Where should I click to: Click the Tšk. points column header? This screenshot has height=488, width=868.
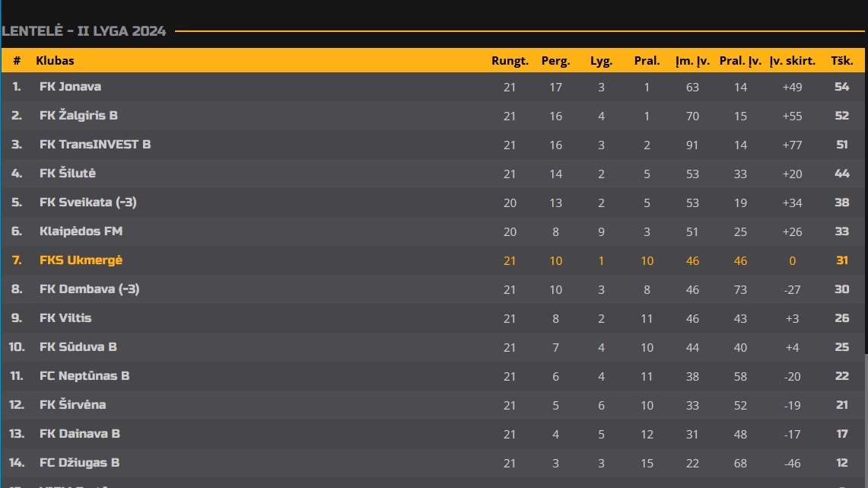(x=842, y=60)
